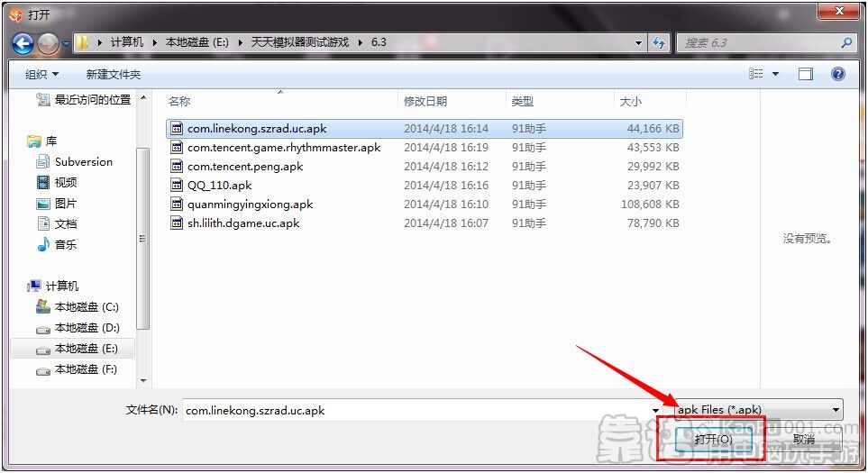Open 本地磁盘 (C:) drive
The height and width of the screenshot is (473, 868).
point(78,306)
